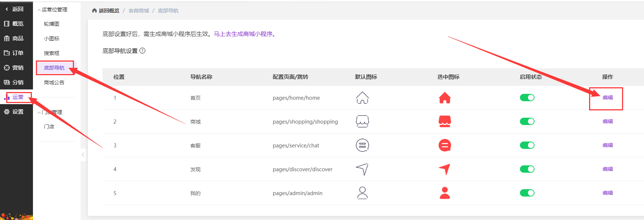644x220 pixels.
Task: Click the red selected home icon for 首页
Action: point(444,98)
